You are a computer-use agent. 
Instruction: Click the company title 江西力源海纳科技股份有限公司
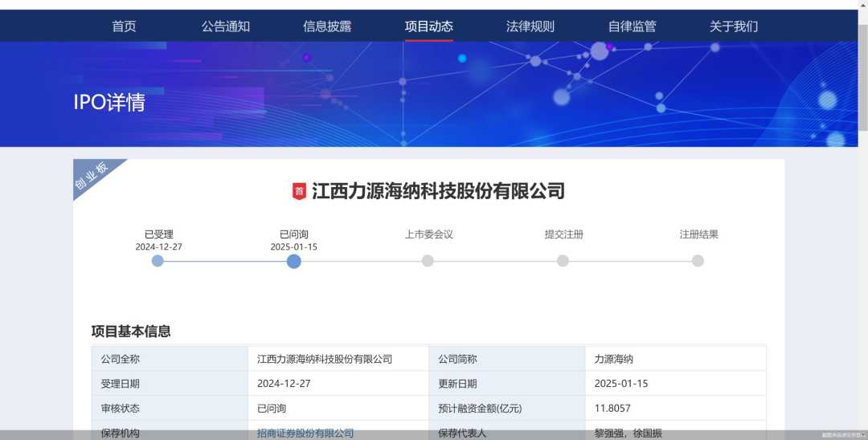pyautogui.click(x=439, y=191)
